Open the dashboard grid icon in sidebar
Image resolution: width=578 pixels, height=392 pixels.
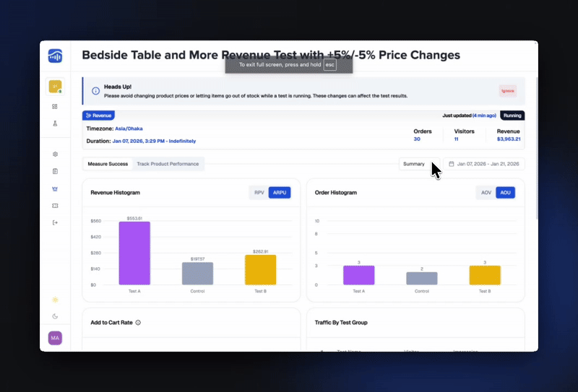click(x=55, y=106)
